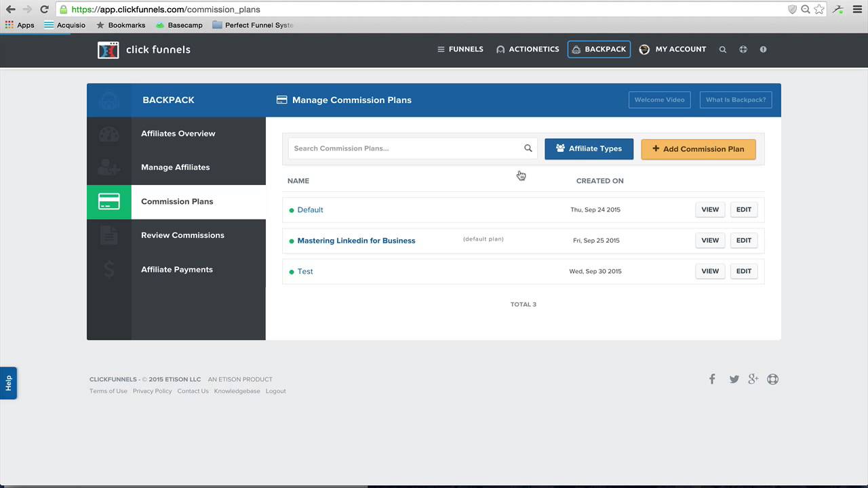Image resolution: width=868 pixels, height=488 pixels.
Task: Click the Manage Affiliates add-user icon
Action: (x=109, y=167)
